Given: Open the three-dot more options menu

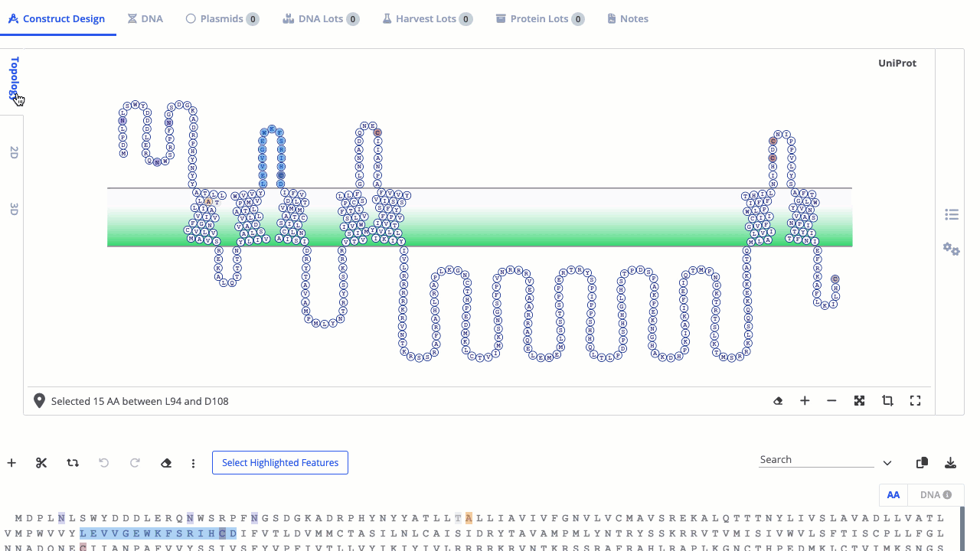Looking at the screenshot, I should [194, 463].
